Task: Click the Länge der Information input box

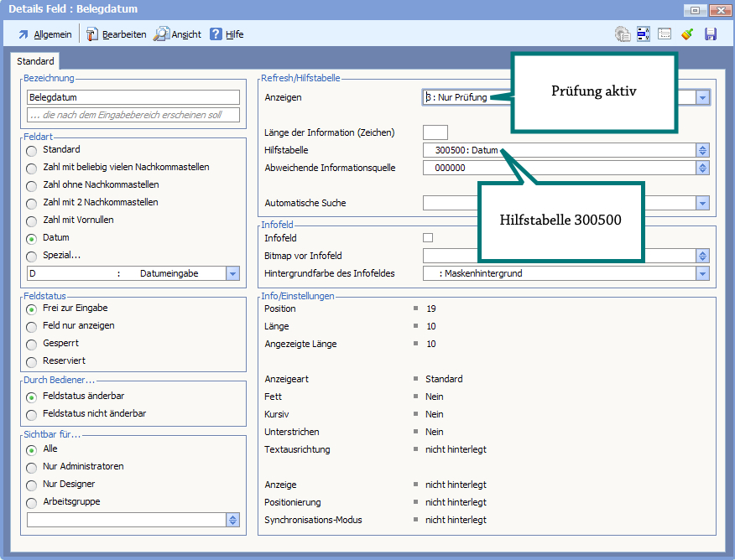Action: click(x=435, y=132)
